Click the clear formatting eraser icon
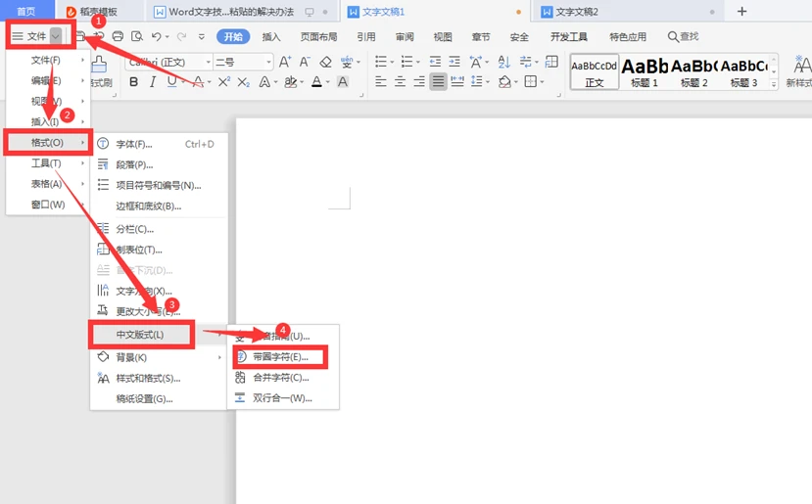This screenshot has width=812, height=504. pyautogui.click(x=324, y=62)
